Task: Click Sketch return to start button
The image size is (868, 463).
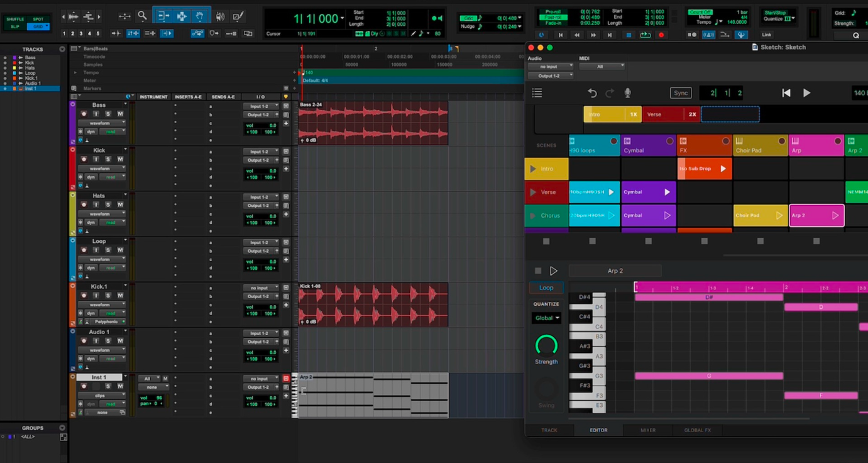Action: point(786,93)
